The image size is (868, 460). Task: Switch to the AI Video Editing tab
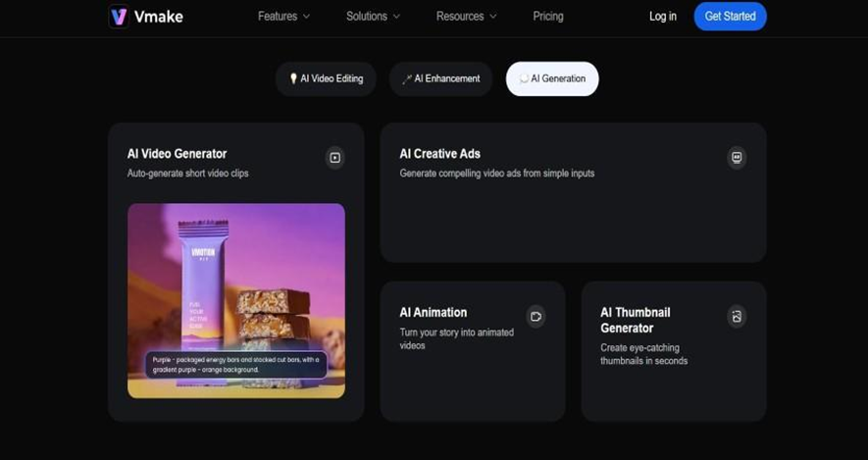click(x=327, y=78)
